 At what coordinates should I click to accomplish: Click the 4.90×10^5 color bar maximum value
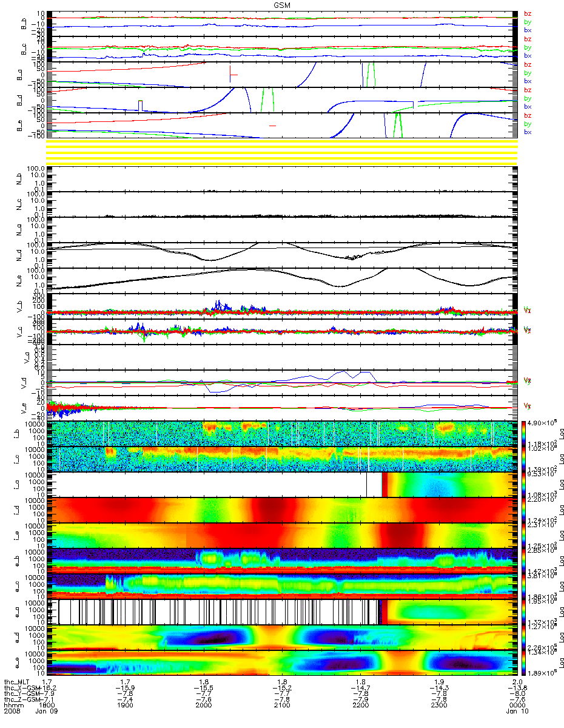[x=543, y=422]
